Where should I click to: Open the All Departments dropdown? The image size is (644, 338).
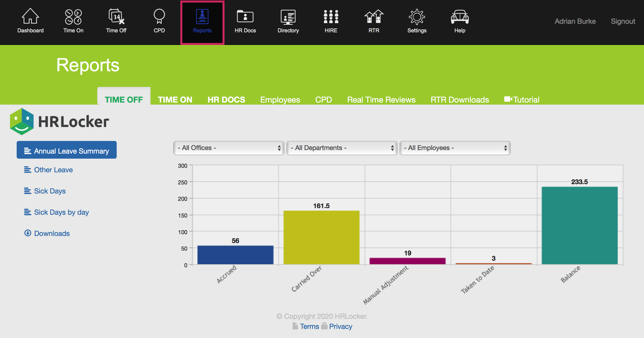point(342,148)
